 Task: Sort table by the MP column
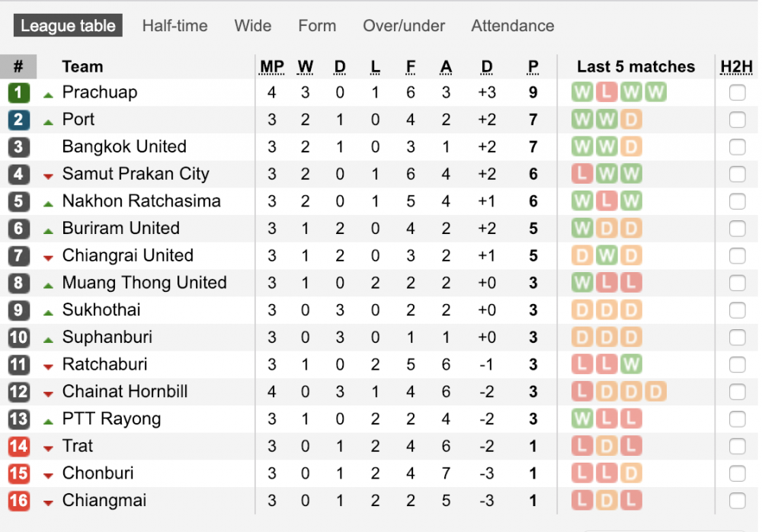(271, 66)
